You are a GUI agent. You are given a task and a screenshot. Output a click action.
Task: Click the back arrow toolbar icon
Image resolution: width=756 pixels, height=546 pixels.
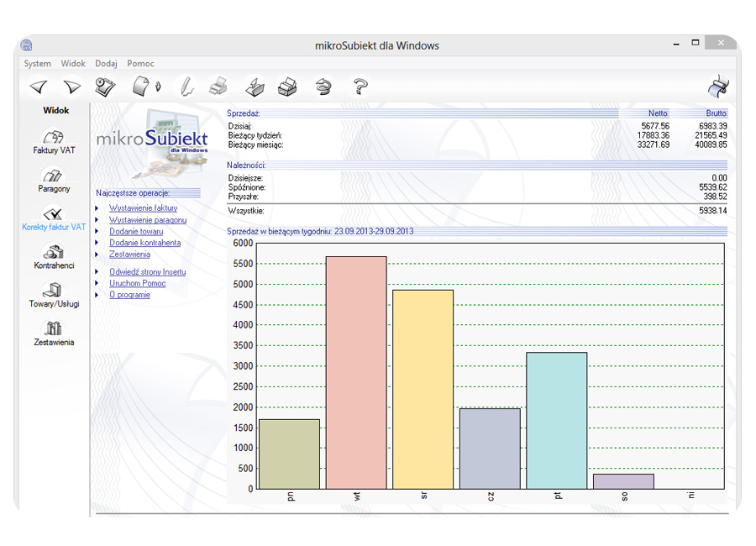tap(39, 87)
